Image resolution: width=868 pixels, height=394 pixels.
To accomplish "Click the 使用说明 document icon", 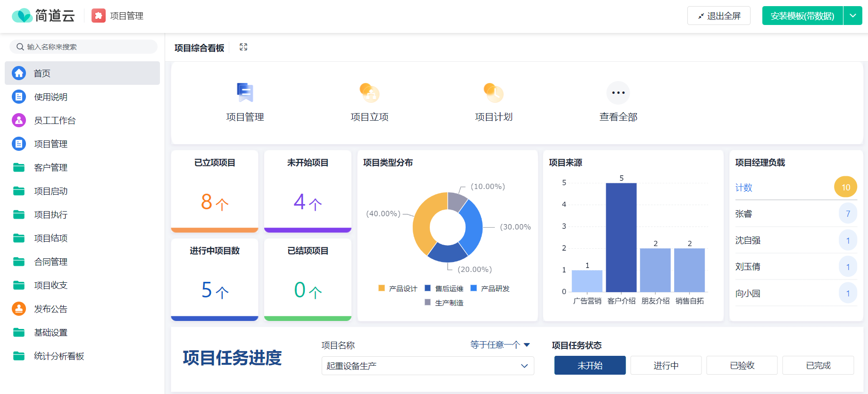I will pos(19,97).
